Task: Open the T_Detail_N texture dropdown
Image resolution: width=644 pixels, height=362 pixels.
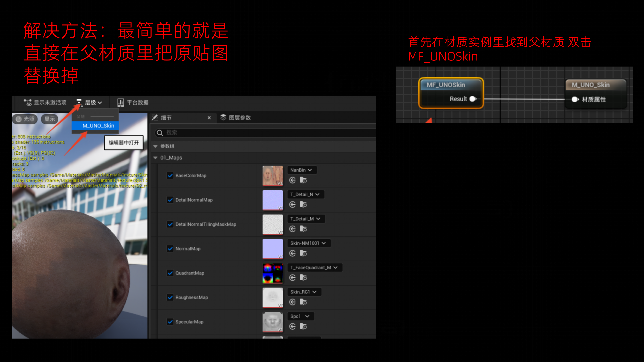Action: (x=306, y=194)
